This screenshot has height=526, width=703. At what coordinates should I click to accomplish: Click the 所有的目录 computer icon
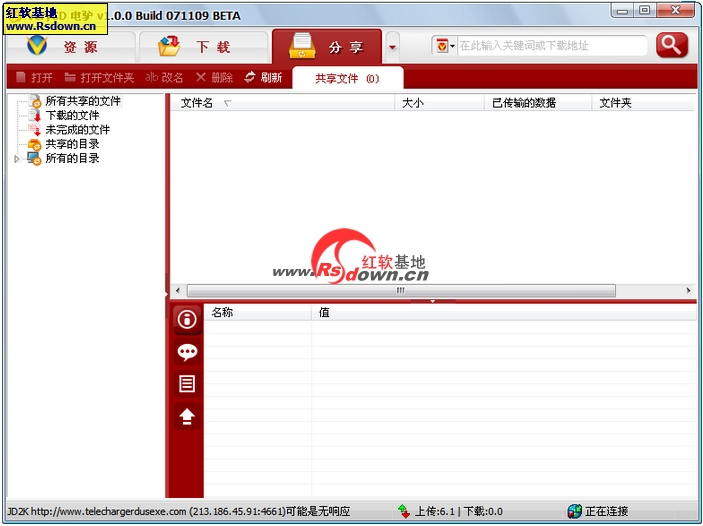pos(34,158)
